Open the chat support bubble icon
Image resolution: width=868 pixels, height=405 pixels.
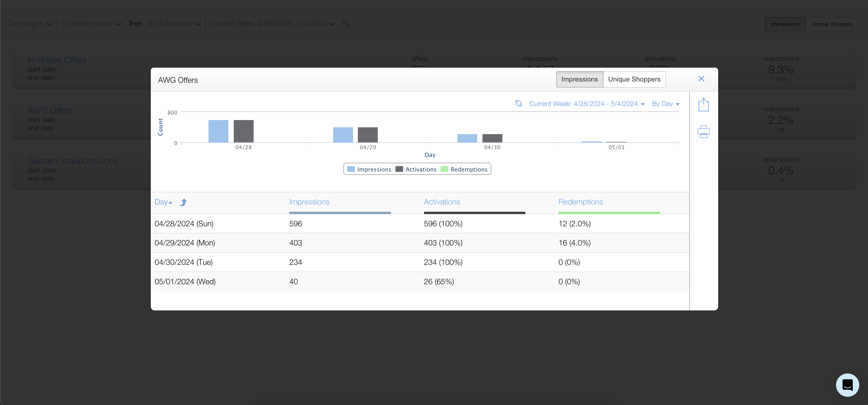847,385
